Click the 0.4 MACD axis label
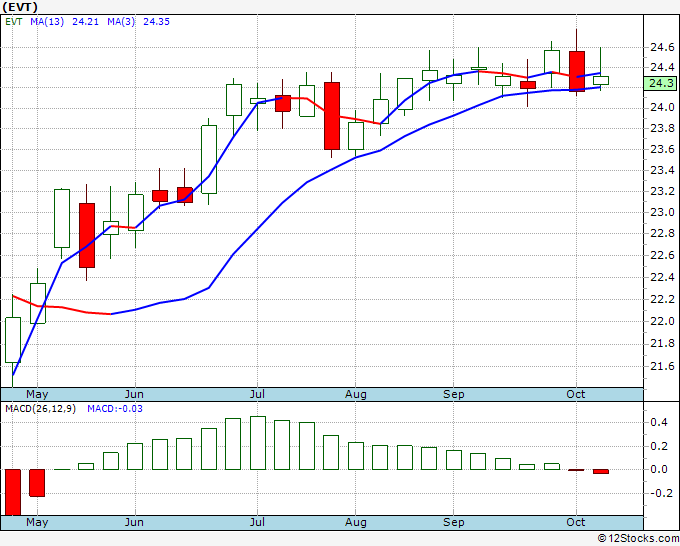This screenshot has height=546, width=680. point(659,422)
